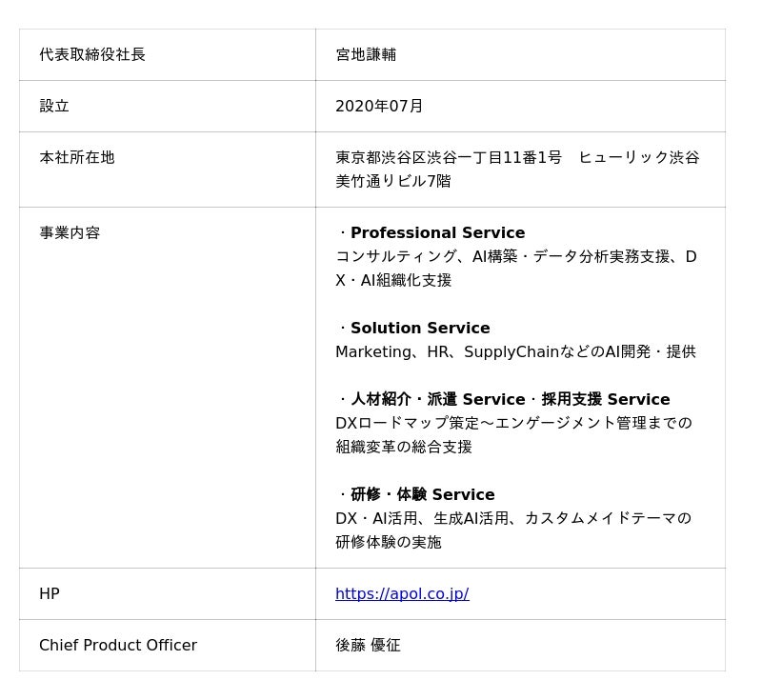Select the name 宮地謙輔
The height and width of the screenshot is (700, 762).
click(x=366, y=55)
